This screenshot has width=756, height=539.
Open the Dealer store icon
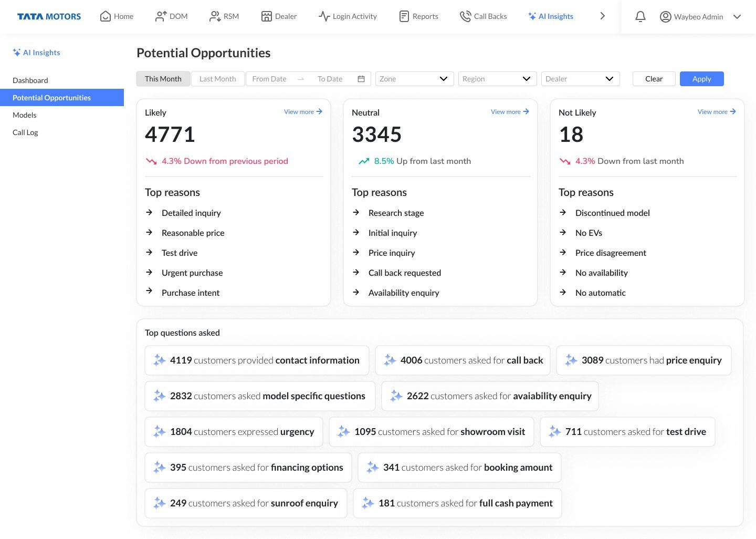click(x=267, y=17)
